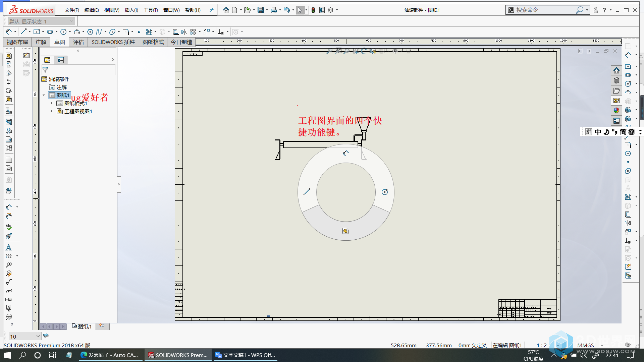Expand the 图纸格式1 tree node
The height and width of the screenshot is (362, 644).
[51, 103]
